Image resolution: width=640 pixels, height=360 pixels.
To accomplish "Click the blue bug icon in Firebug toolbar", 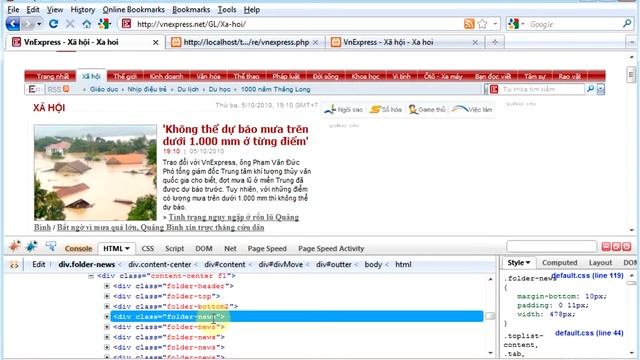I will tap(32, 246).
